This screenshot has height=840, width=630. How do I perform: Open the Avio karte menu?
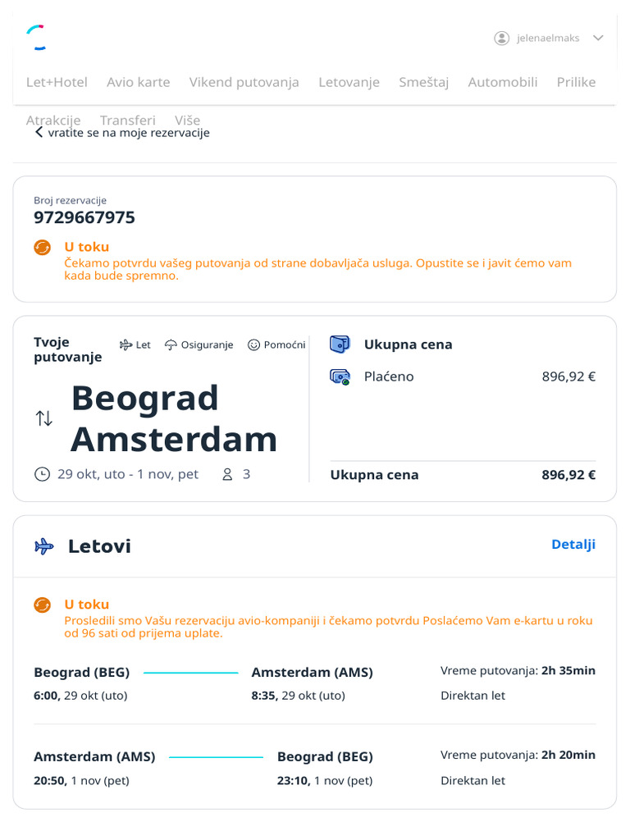[139, 82]
